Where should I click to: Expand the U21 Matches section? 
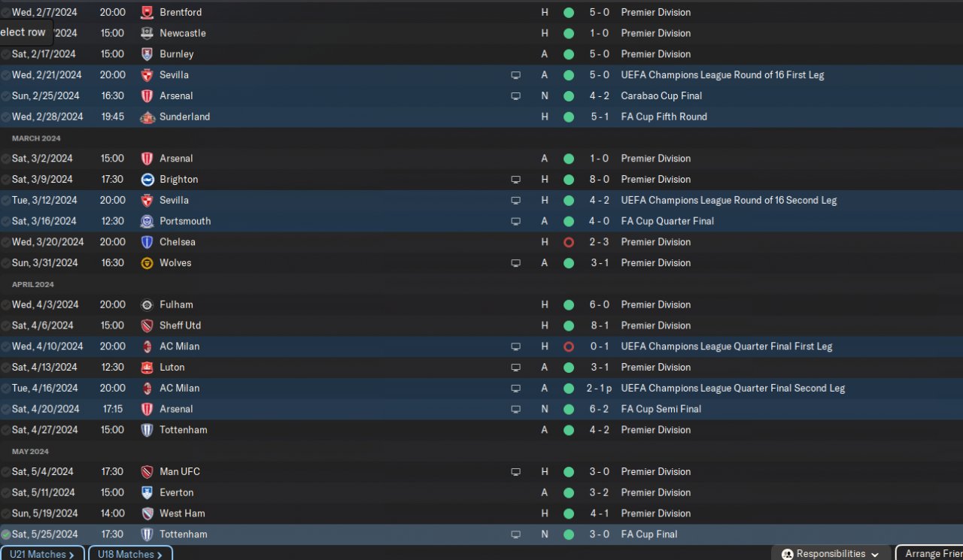coord(41,554)
